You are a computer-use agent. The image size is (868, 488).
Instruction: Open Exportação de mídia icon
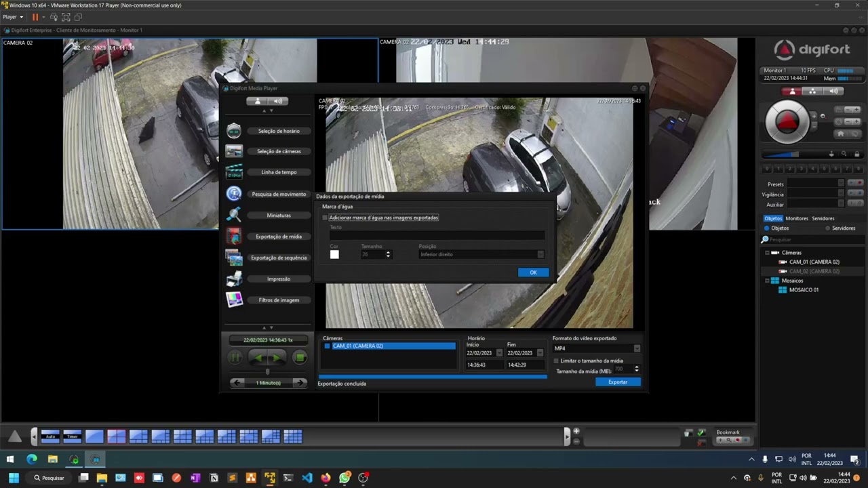coord(234,237)
